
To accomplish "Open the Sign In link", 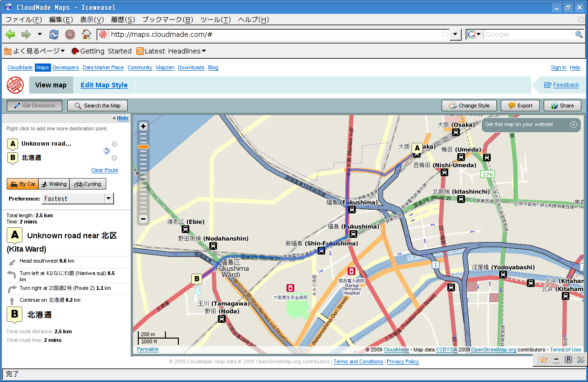I will 558,68.
